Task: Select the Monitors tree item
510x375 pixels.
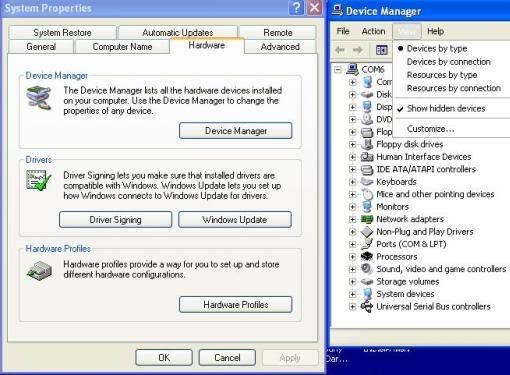Action: [x=392, y=207]
